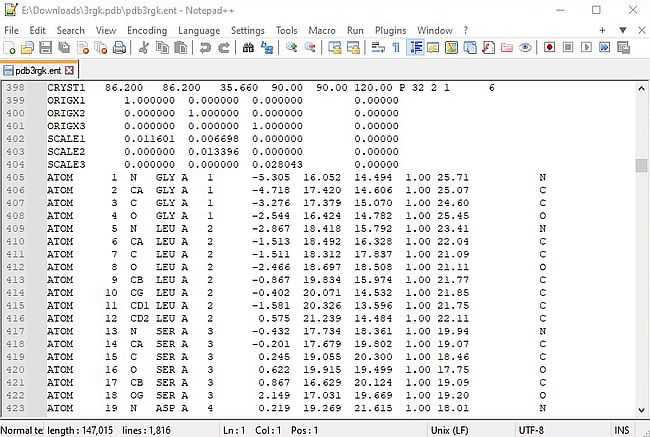Screen dimensions: 650x437
Task: Click the Paste clipboard icon
Action: 181,48
